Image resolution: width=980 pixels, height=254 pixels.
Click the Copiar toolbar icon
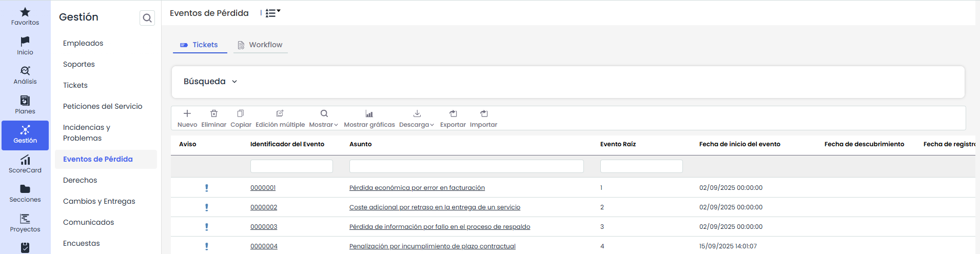pyautogui.click(x=241, y=113)
